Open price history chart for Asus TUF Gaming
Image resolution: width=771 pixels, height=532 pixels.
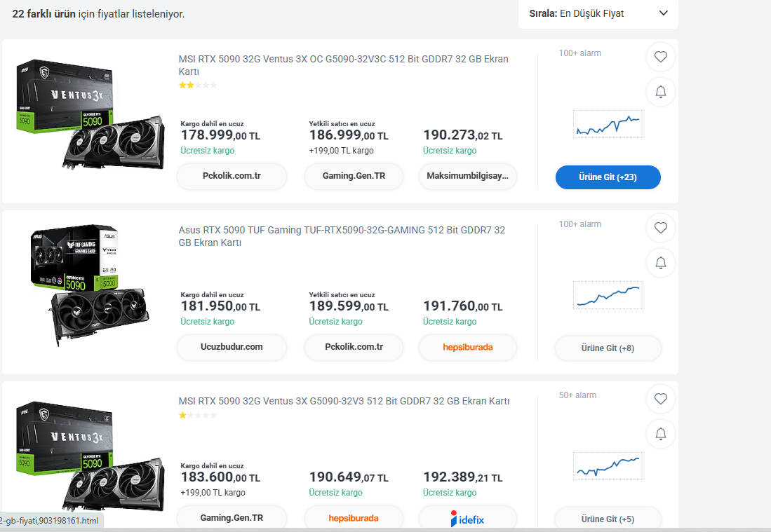point(608,295)
